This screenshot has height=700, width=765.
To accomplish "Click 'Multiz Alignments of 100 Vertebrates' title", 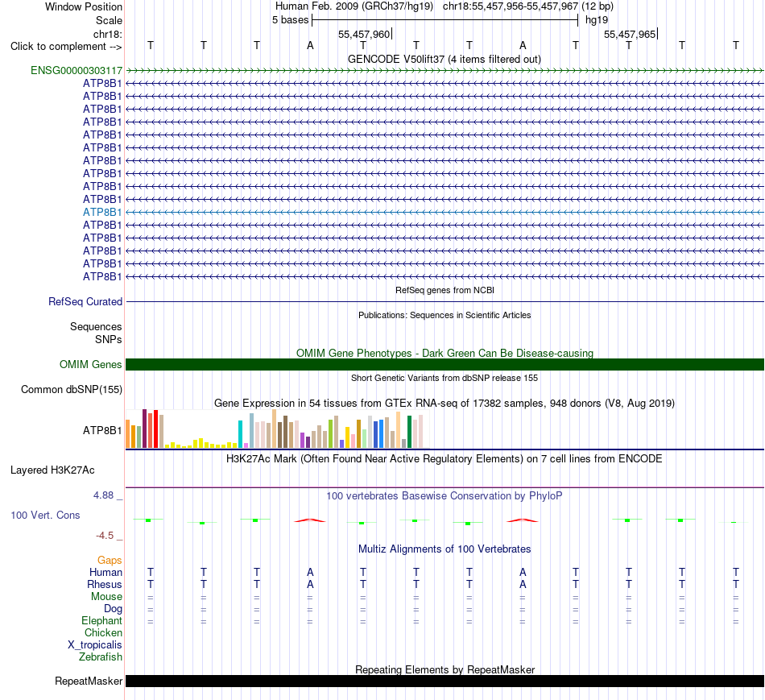I will (x=445, y=549).
